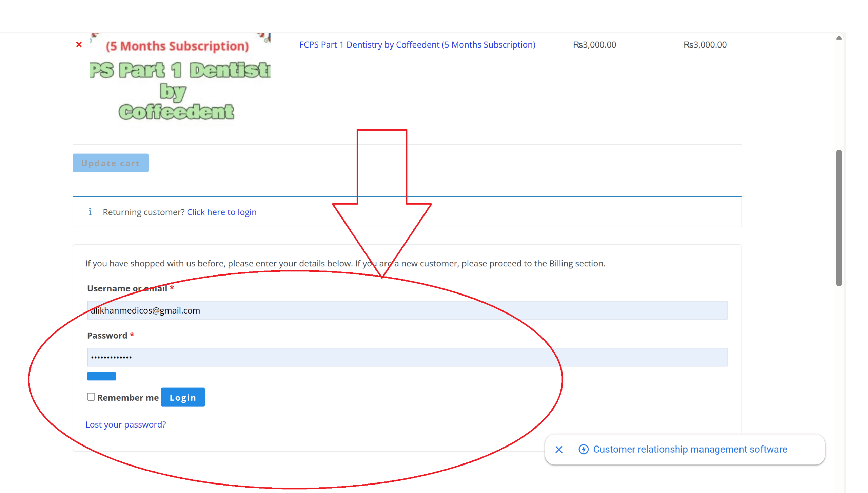Click the 'Password' field label

107,335
